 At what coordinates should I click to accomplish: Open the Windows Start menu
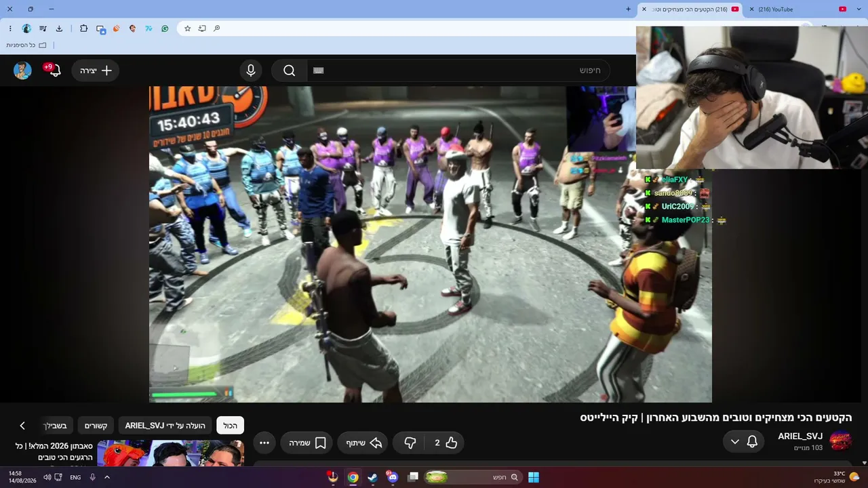click(534, 477)
